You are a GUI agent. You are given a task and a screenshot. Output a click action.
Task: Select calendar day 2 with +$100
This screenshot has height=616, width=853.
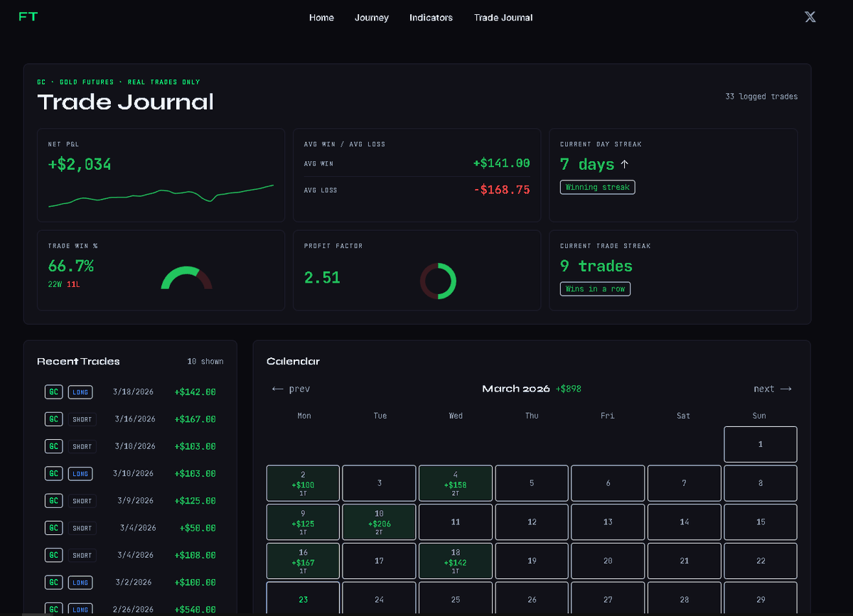pyautogui.click(x=304, y=483)
